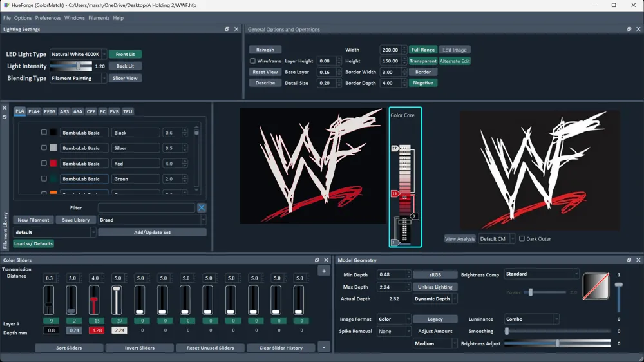Close the General Options and Operations panel
Image resolution: width=644 pixels, height=362 pixels.
[638, 29]
